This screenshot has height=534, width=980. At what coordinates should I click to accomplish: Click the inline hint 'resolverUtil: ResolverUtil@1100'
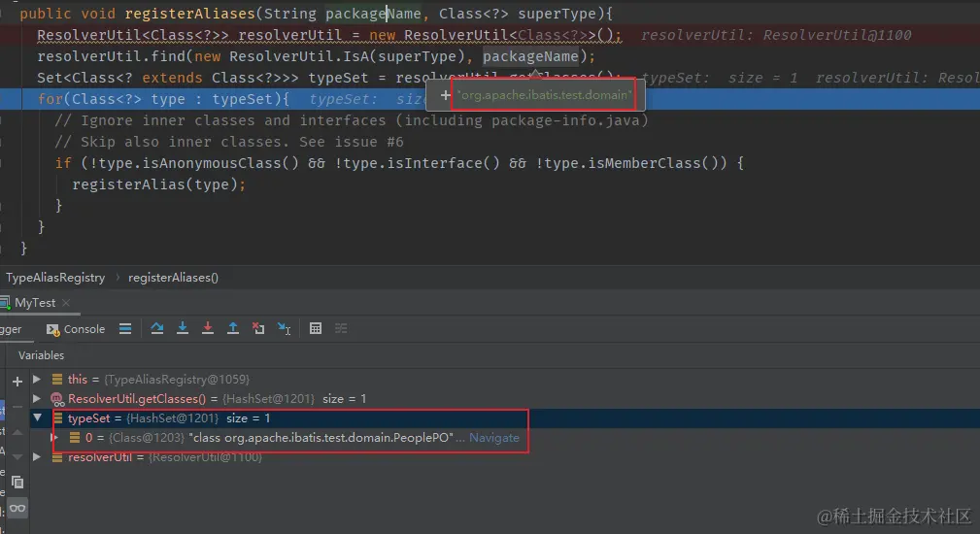[x=776, y=35]
